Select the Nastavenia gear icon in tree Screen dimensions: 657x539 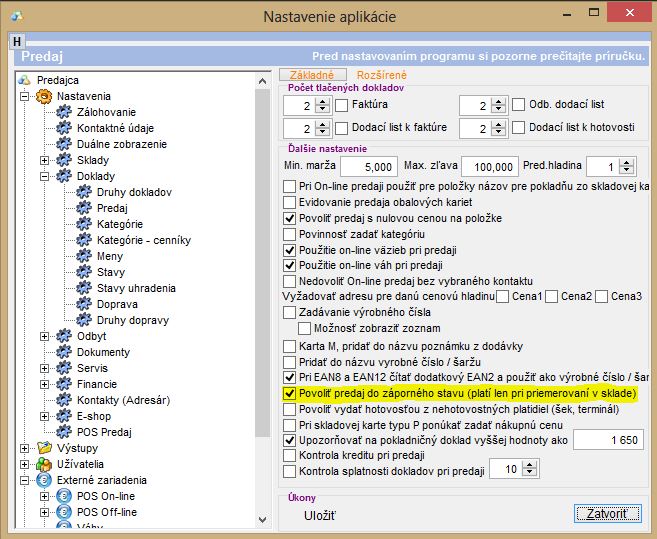(44, 96)
